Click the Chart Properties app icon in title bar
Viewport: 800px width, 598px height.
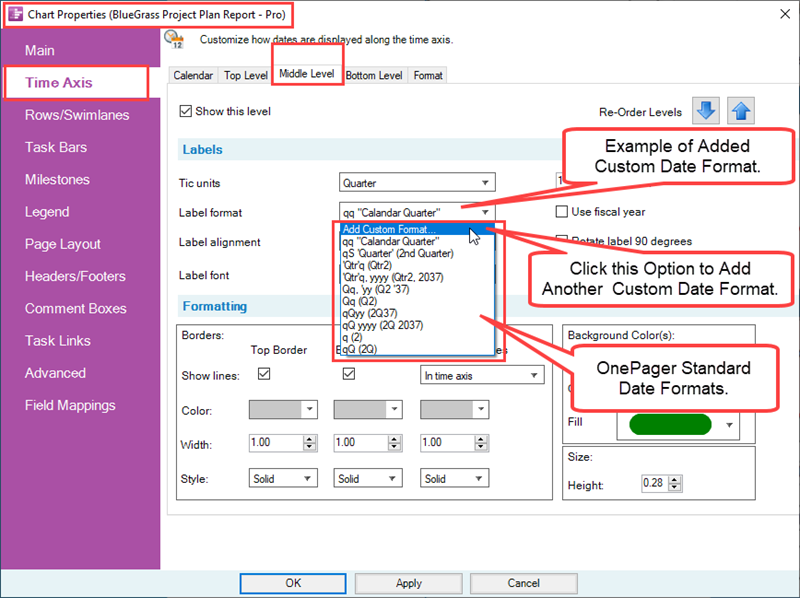[x=16, y=14]
